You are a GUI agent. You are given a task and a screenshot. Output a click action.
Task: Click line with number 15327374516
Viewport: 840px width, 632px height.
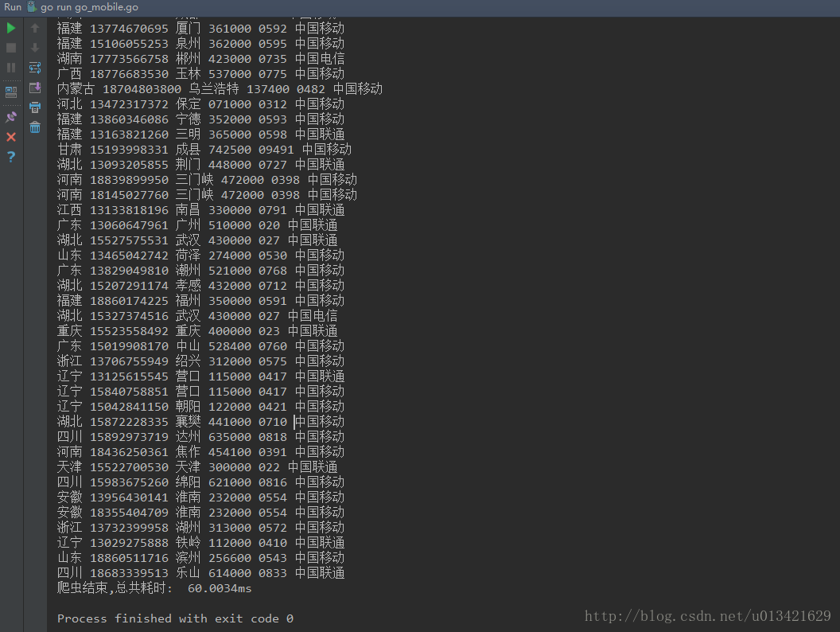pyautogui.click(x=197, y=316)
